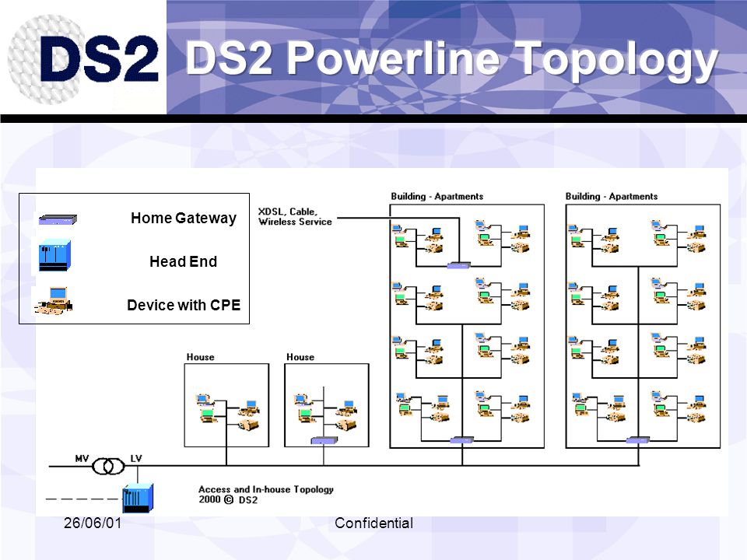
Task: Click the second 'House' label
Action: pos(300,357)
